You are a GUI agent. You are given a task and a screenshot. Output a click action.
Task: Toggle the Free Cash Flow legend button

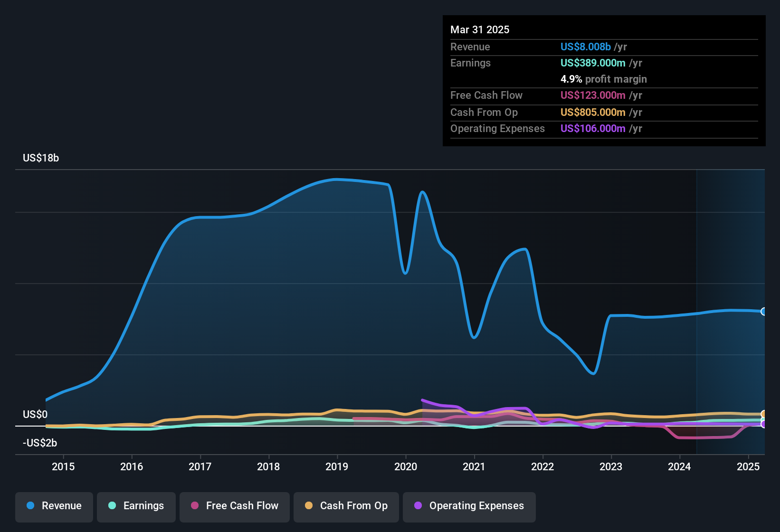[235, 507]
